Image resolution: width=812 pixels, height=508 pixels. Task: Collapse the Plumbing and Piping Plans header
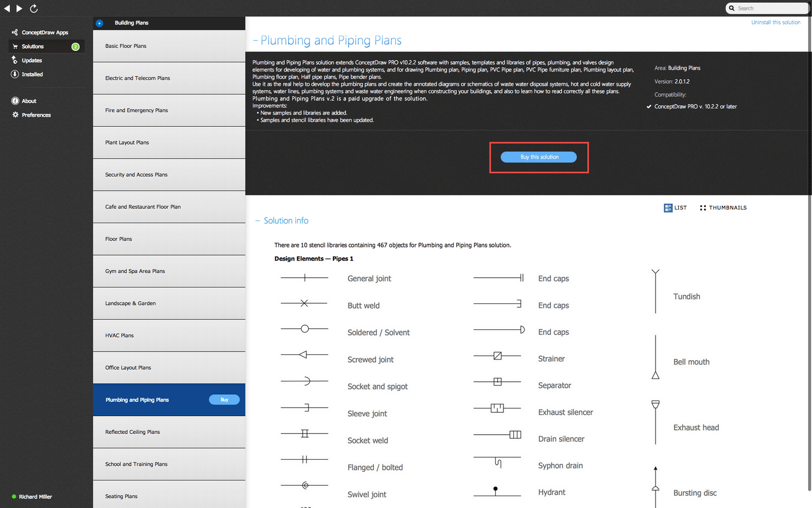tap(256, 41)
